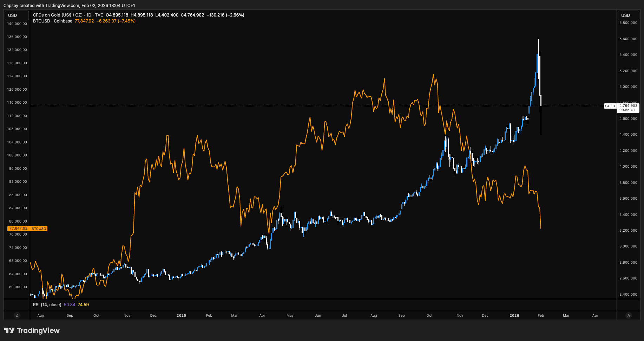Click the 4,764.902 gold price label
This screenshot has height=341, width=644.
pos(628,106)
